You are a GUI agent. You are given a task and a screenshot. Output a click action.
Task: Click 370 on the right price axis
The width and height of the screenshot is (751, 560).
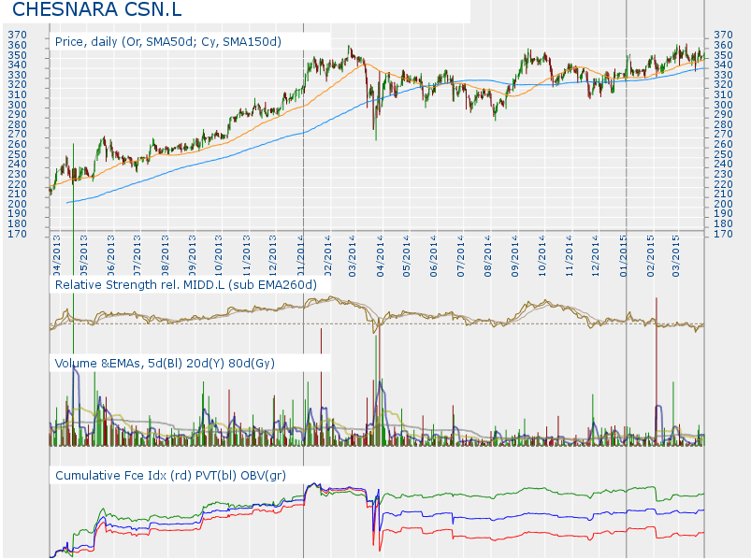[723, 35]
